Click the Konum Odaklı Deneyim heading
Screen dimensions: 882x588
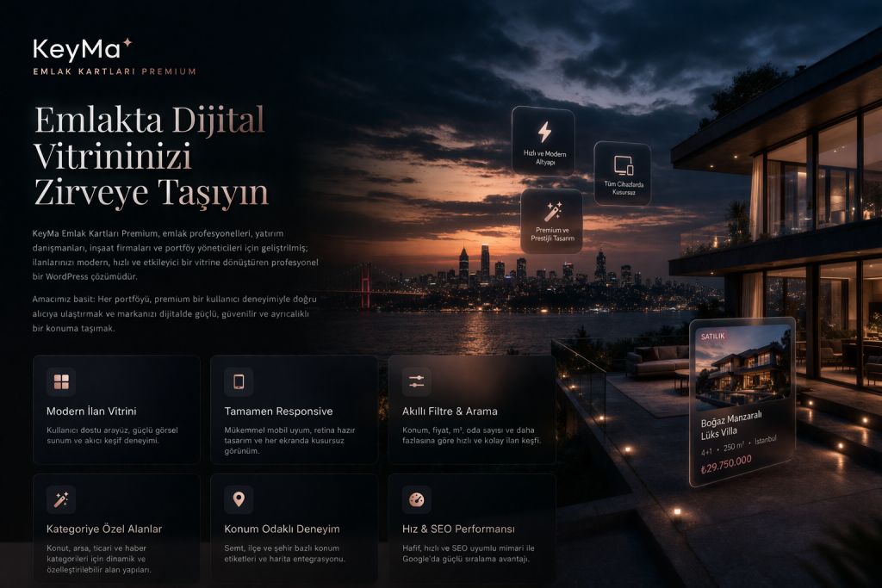coord(282,529)
